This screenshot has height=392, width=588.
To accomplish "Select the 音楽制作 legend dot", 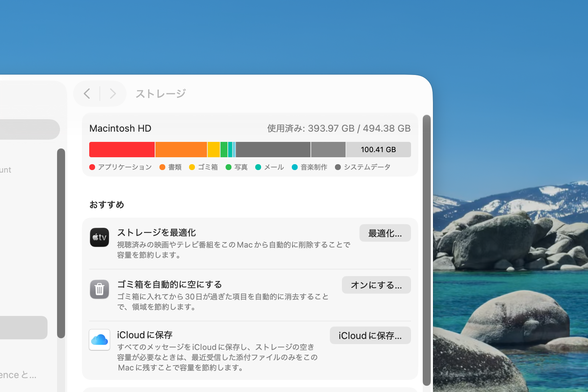I will pos(294,167).
